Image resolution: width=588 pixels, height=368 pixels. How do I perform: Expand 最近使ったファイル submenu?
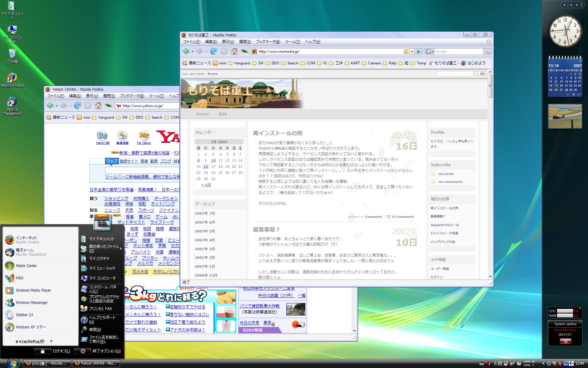(101, 248)
